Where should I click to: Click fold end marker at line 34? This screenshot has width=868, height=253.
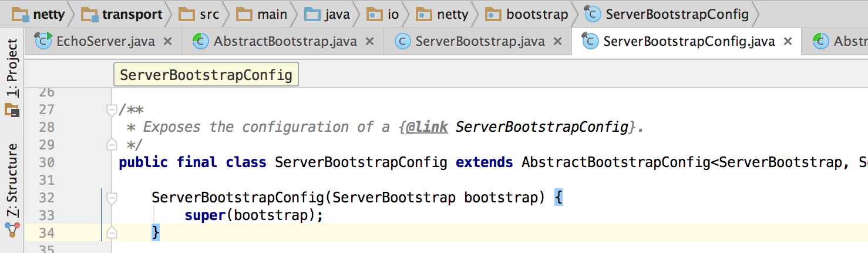point(112,233)
